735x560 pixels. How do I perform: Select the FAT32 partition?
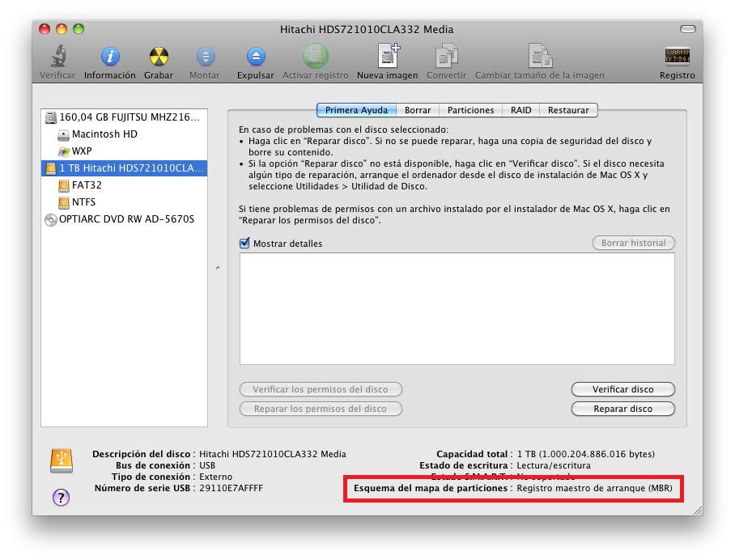click(x=124, y=185)
